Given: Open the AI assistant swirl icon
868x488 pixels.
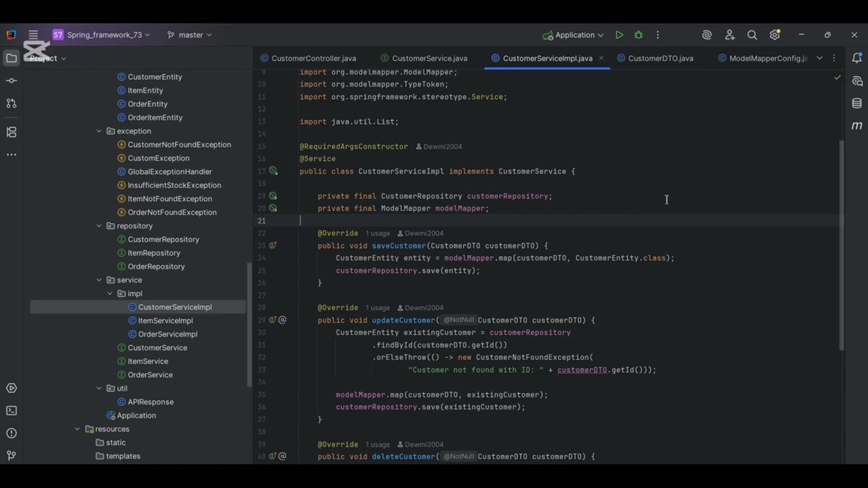Looking at the screenshot, I should [707, 35].
